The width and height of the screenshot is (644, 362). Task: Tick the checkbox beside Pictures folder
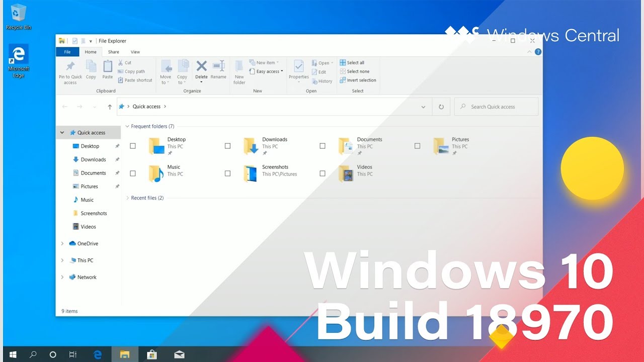point(417,146)
